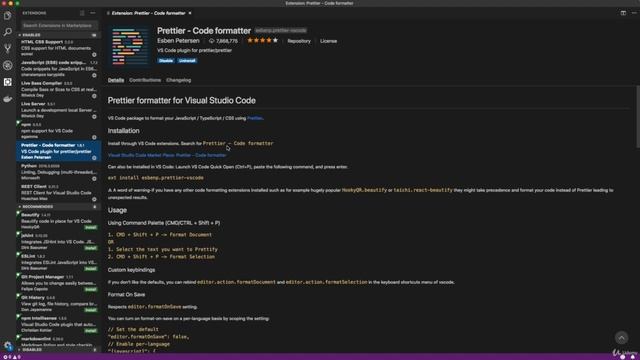Click the star rating of Prettier
640x360 pixels.
[262, 40]
